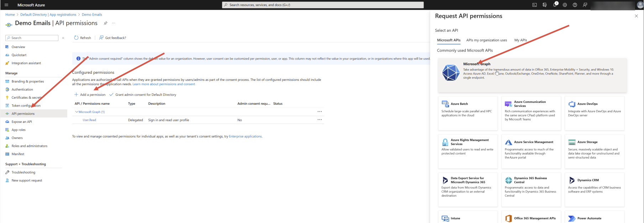Select Data Export Service for Dynamics 365
Image resolution: width=644 pixels, height=223 pixels.
pos(468,190)
